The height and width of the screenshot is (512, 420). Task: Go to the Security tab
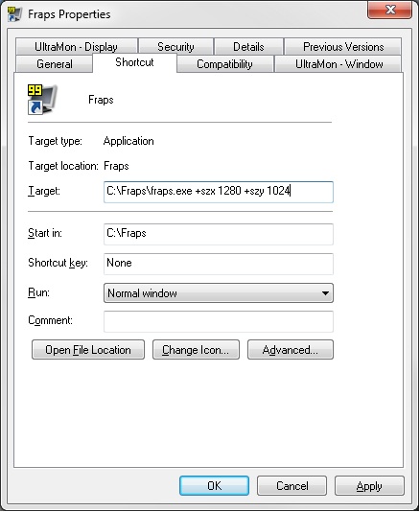pos(175,47)
